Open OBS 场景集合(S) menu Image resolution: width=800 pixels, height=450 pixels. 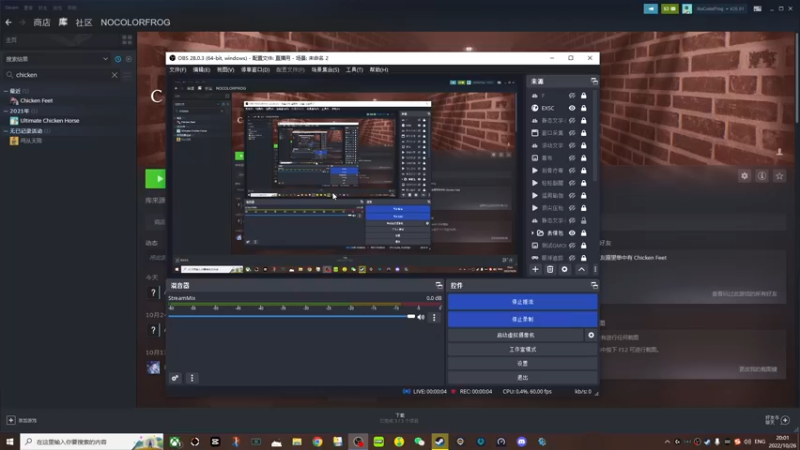[x=325, y=70]
